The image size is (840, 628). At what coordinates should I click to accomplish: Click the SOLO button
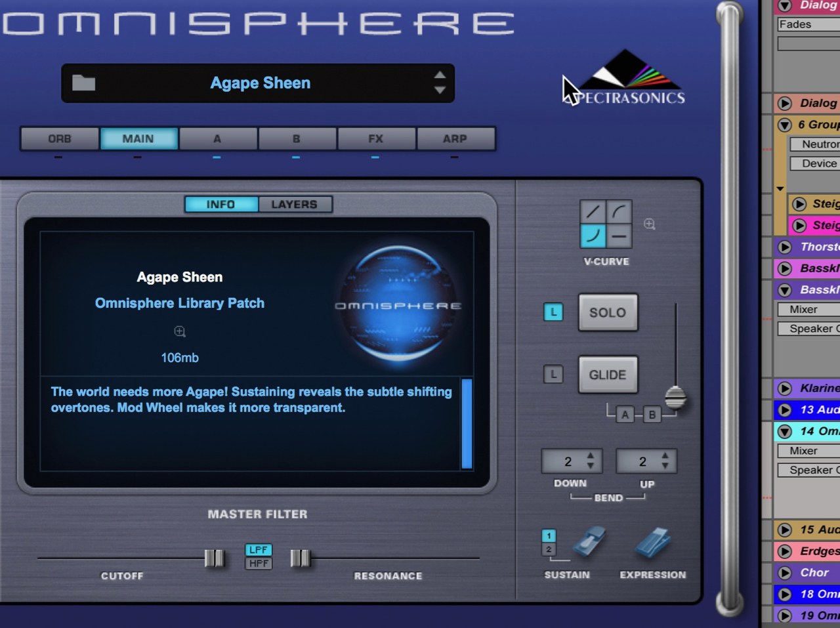608,312
